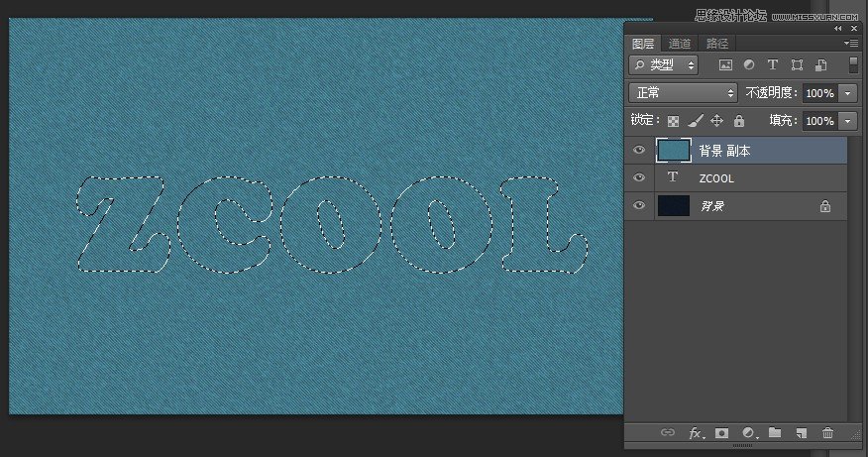Image resolution: width=868 pixels, height=457 pixels.
Task: Lock layer position icon
Action: pyautogui.click(x=716, y=121)
